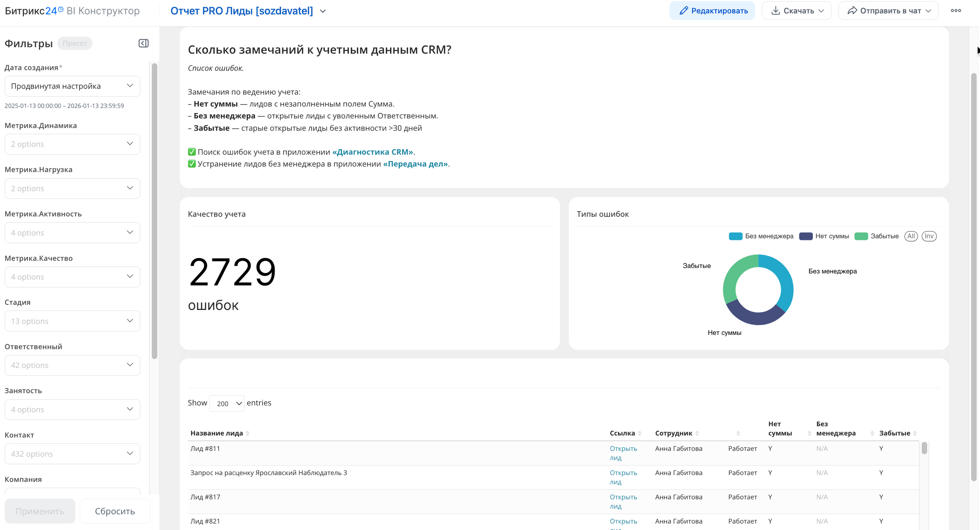Open the Отправить в чат menu
Viewport: 980px width, 530px height.
888,11
